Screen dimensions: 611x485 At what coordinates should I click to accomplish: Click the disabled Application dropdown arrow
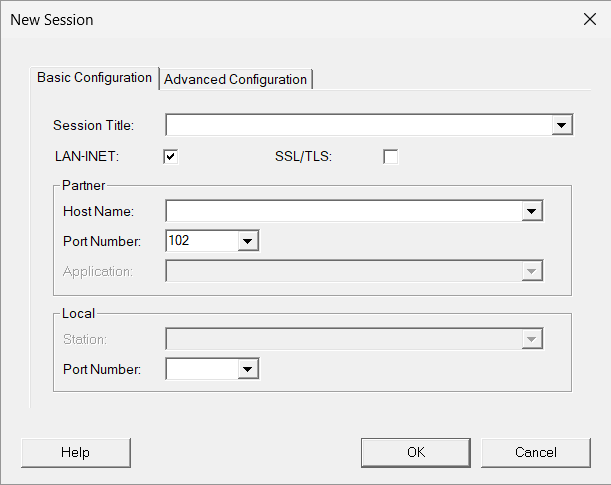coord(532,271)
